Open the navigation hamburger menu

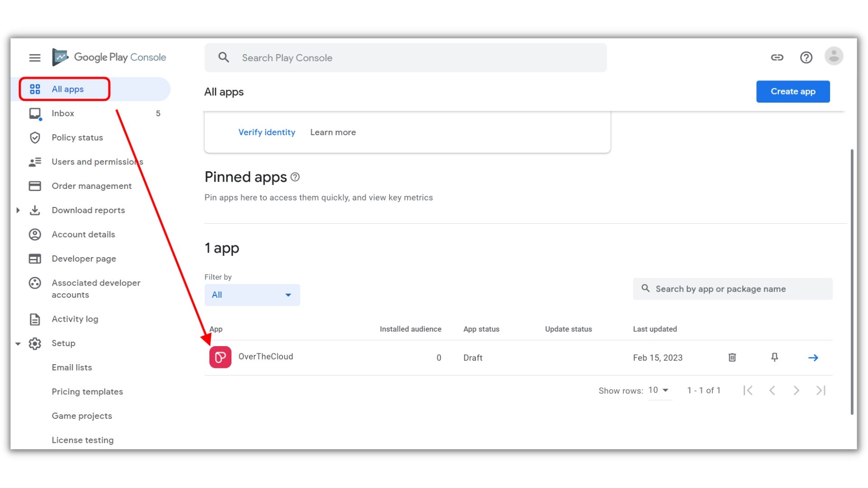pyautogui.click(x=35, y=57)
